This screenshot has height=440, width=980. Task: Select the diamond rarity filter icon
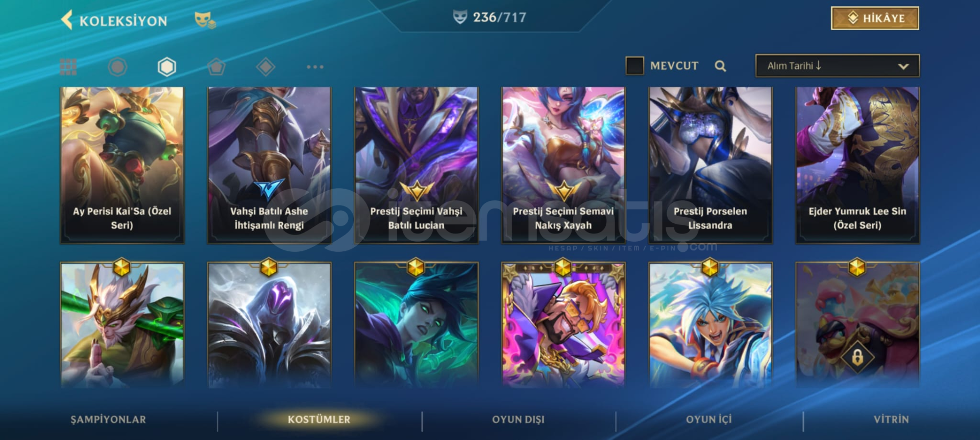pyautogui.click(x=265, y=67)
